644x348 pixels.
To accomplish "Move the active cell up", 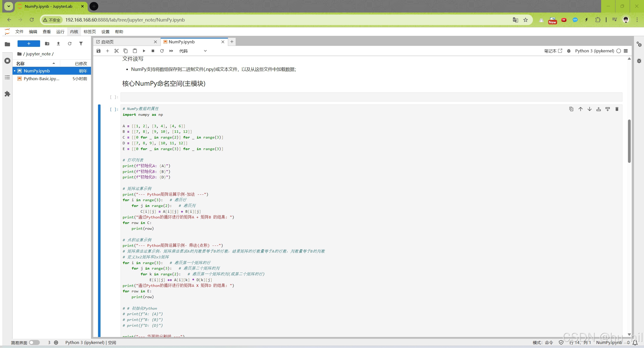I will tap(581, 109).
